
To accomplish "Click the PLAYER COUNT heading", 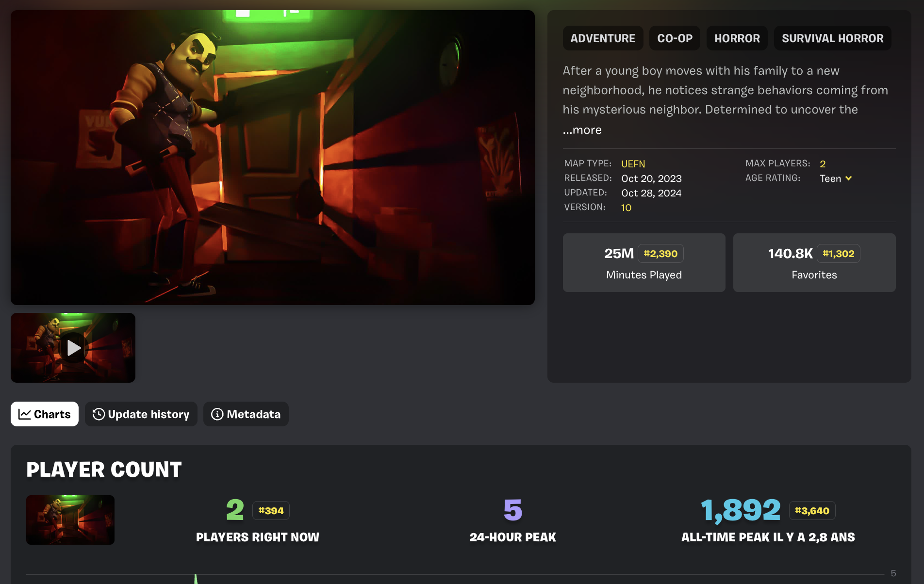I will point(104,470).
